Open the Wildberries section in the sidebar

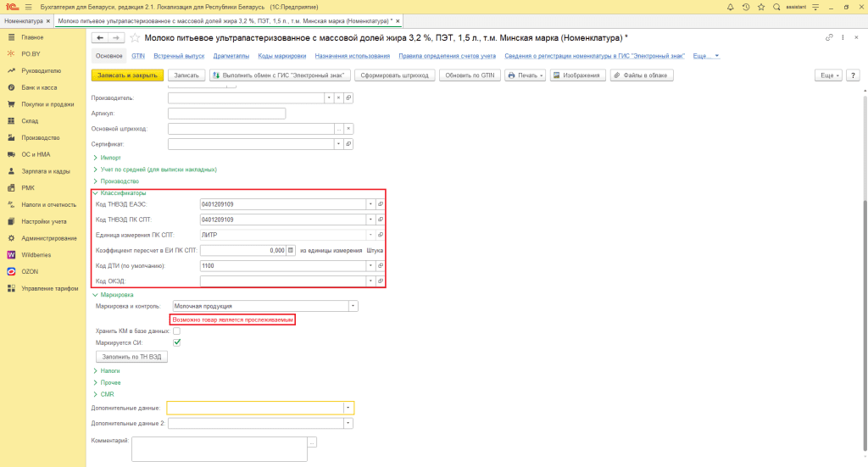coord(39,254)
